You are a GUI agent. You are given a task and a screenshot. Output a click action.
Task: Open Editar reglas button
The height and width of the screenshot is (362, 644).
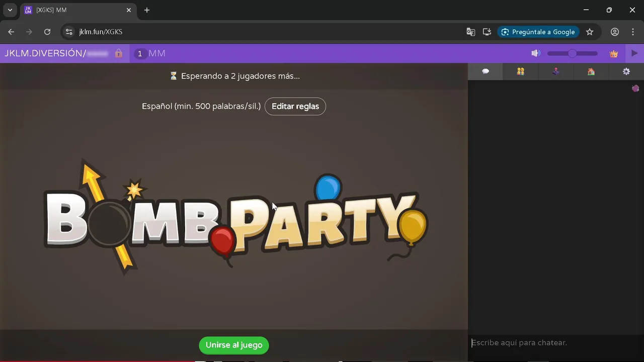pyautogui.click(x=295, y=106)
